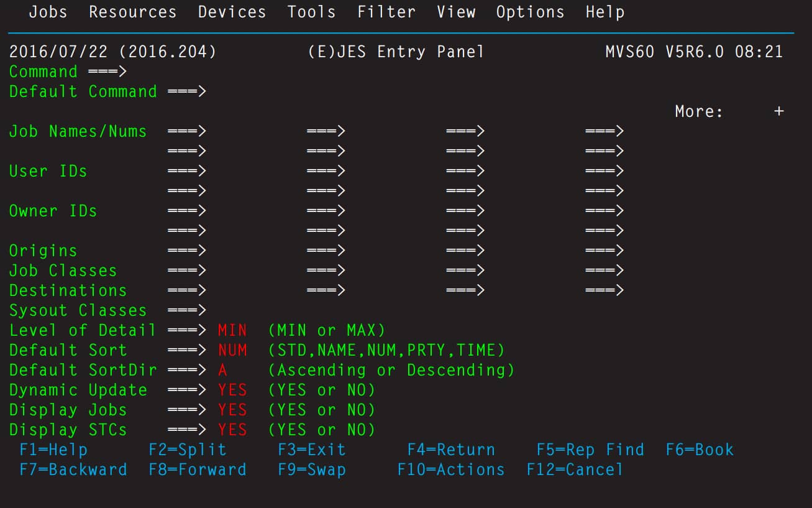This screenshot has height=508, width=812.
Task: Click the Dynamic Update label
Action: click(78, 390)
